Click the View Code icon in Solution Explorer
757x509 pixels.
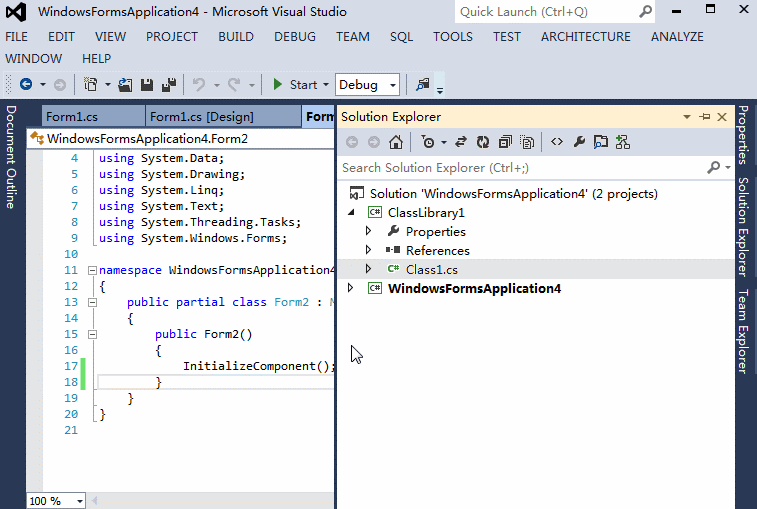click(x=557, y=142)
